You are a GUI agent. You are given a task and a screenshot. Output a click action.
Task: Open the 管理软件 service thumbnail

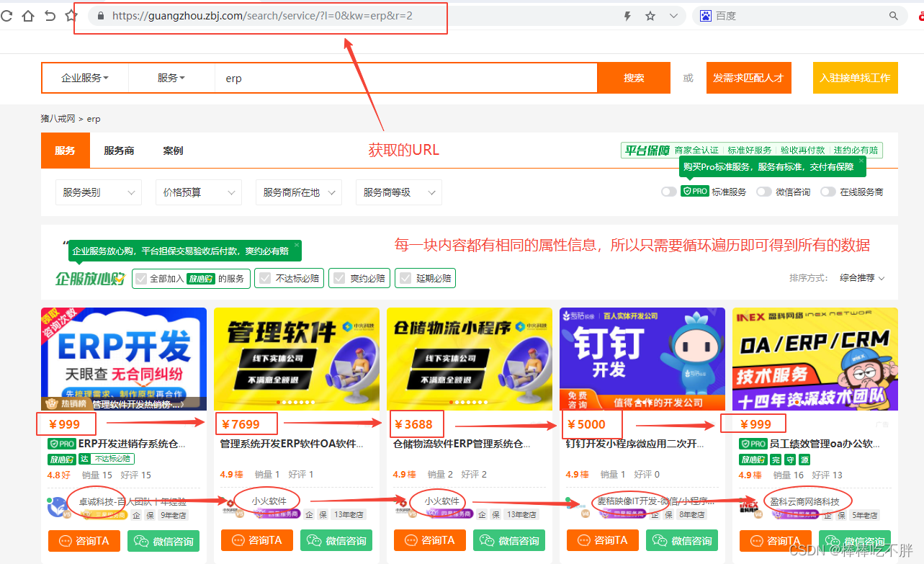click(297, 359)
